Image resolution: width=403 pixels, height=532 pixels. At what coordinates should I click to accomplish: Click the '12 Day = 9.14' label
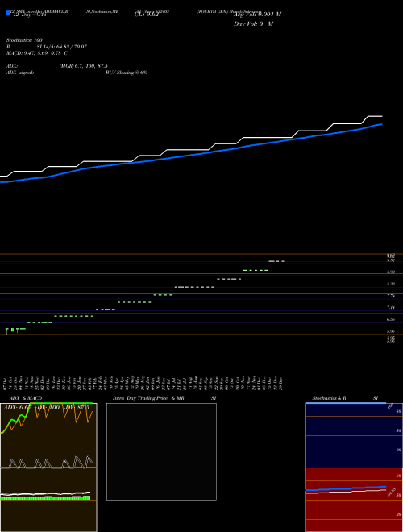point(29,15)
